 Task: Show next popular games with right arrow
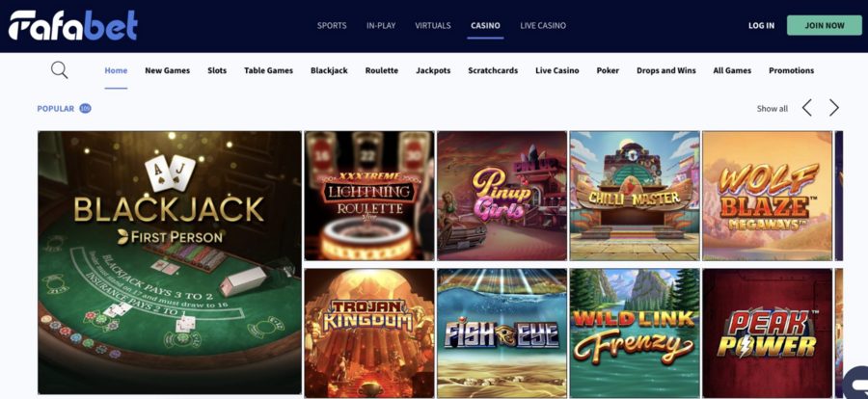(833, 108)
